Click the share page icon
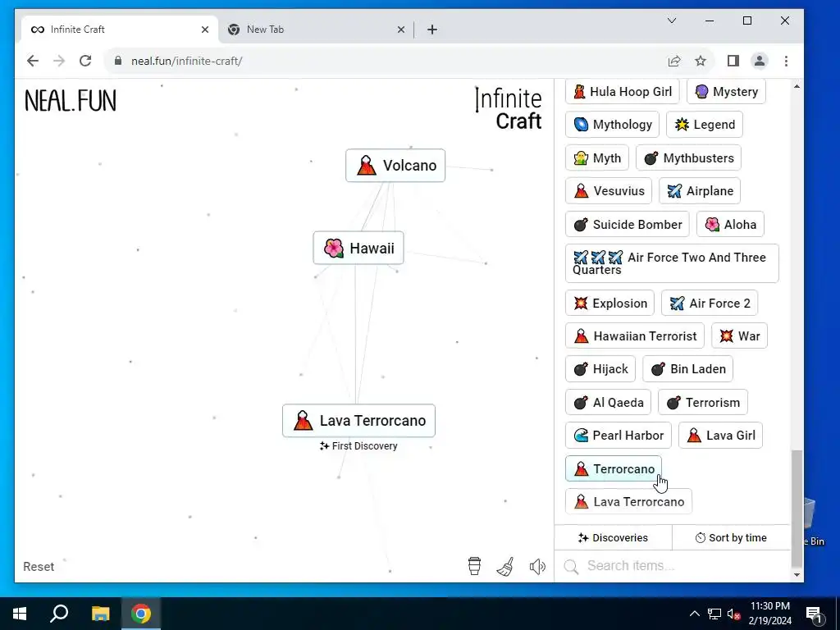This screenshot has width=840, height=630. [674, 61]
